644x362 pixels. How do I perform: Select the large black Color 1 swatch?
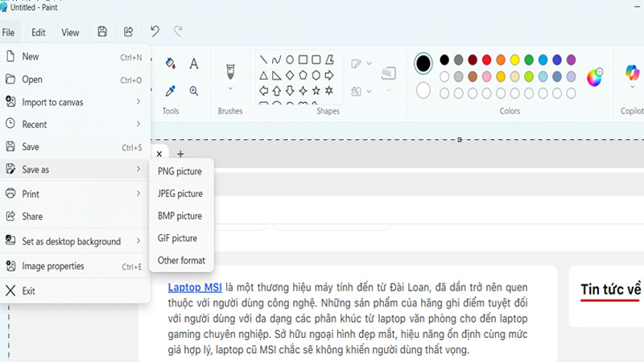pos(423,64)
